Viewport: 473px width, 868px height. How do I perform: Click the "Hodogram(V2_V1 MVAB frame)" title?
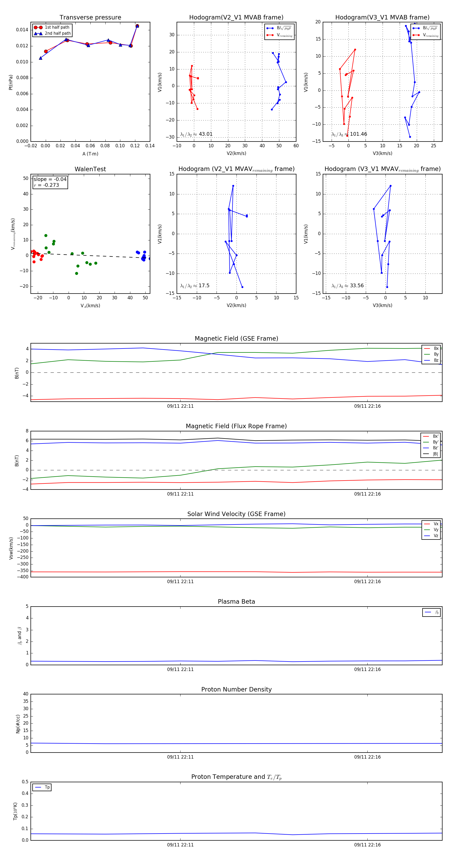tap(236, 18)
